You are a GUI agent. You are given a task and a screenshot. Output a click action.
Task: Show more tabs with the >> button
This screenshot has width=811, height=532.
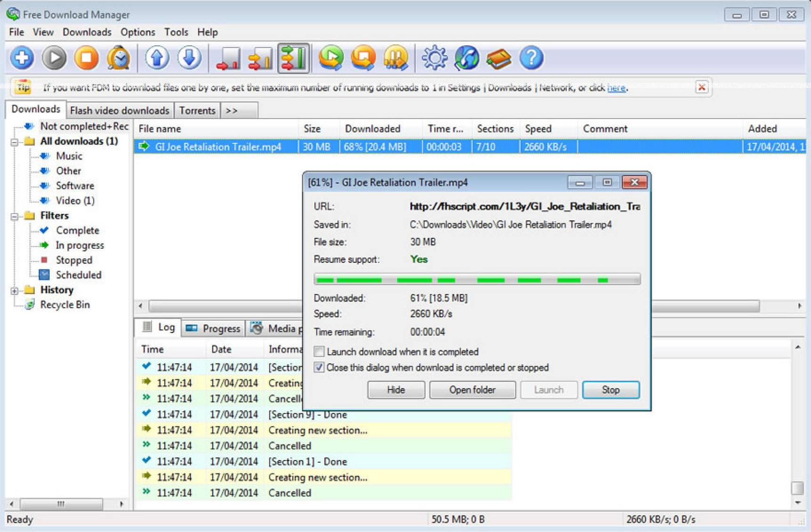[x=232, y=111]
